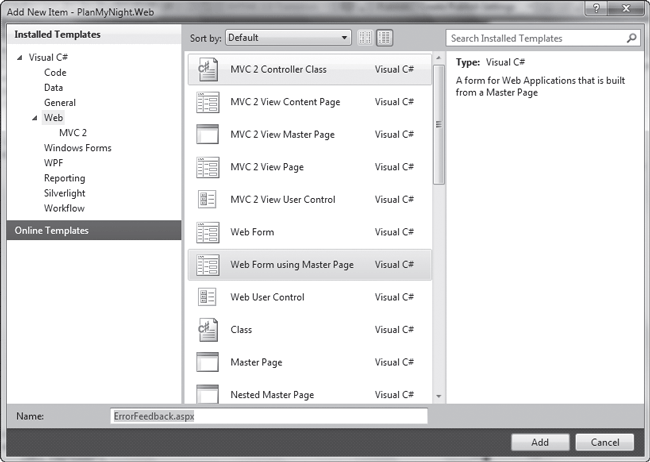The image size is (650, 462).
Task: Click the Cancel button
Action: click(x=605, y=442)
